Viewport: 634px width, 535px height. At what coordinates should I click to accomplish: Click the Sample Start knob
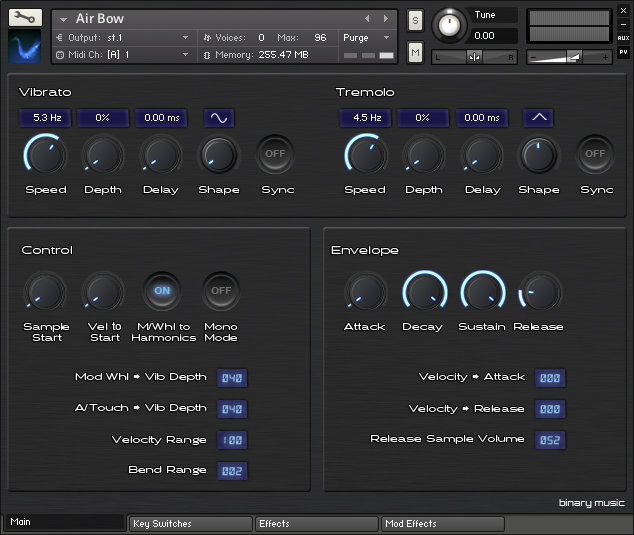[45, 292]
